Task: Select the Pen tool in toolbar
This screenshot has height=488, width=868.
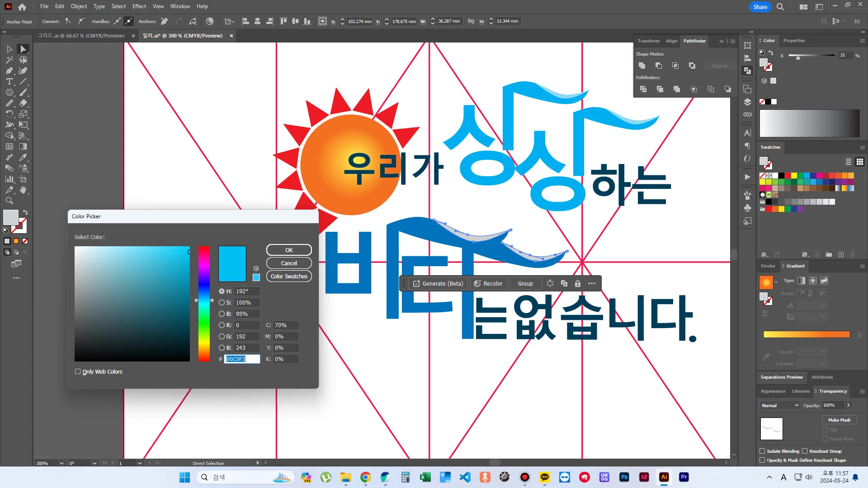Action: (x=9, y=70)
